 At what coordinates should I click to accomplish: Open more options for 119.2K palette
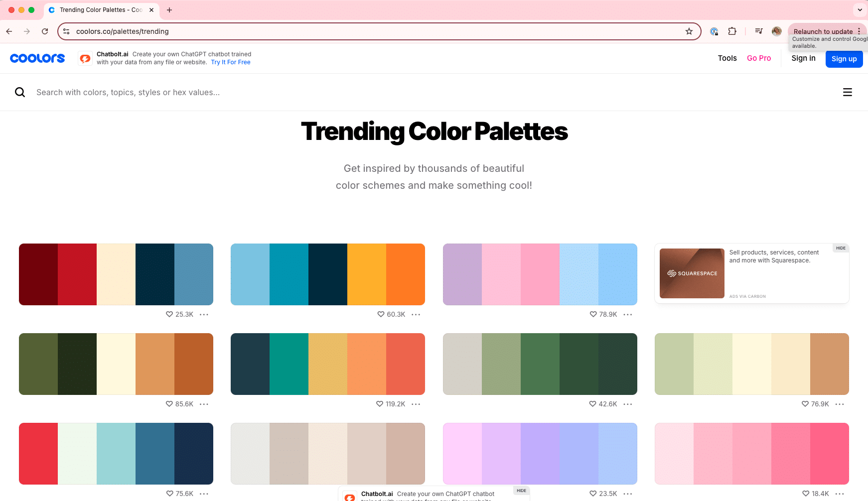click(x=416, y=404)
